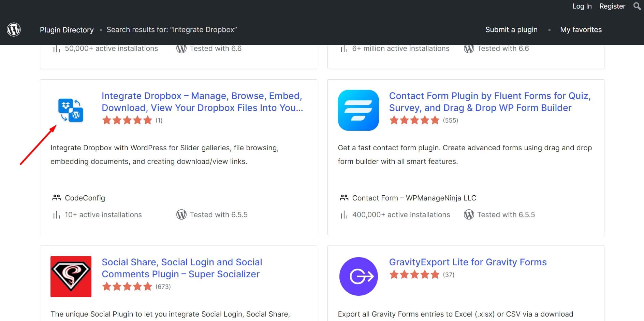This screenshot has width=644, height=321.
Task: Click the (673) review count
Action: (x=163, y=287)
